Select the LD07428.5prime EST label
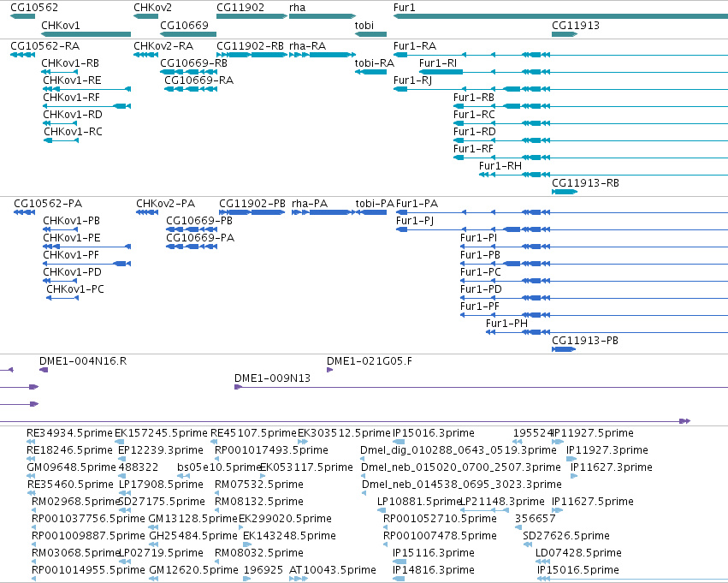Viewport: 728px width, 583px height. click(x=578, y=553)
